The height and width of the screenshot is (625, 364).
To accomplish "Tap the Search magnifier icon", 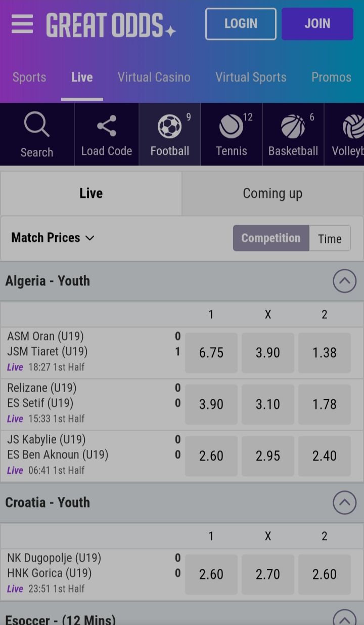I will point(37,126).
